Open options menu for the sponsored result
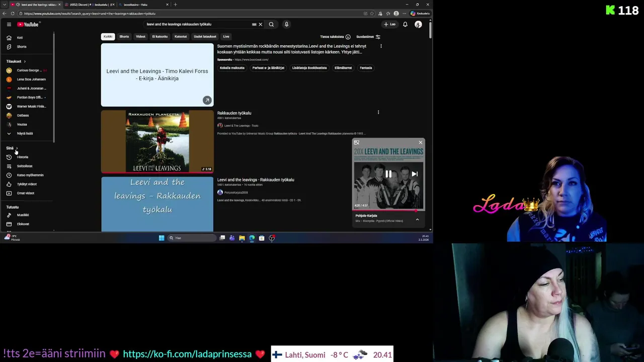This screenshot has width=644, height=362. pyautogui.click(x=381, y=46)
